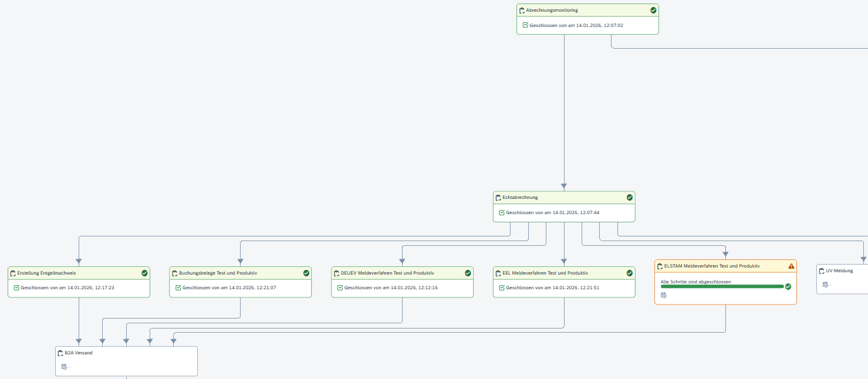Screen dimensions: 868x379
Task: Click the green success icon on Echtabrechnung
Action: (x=630, y=198)
